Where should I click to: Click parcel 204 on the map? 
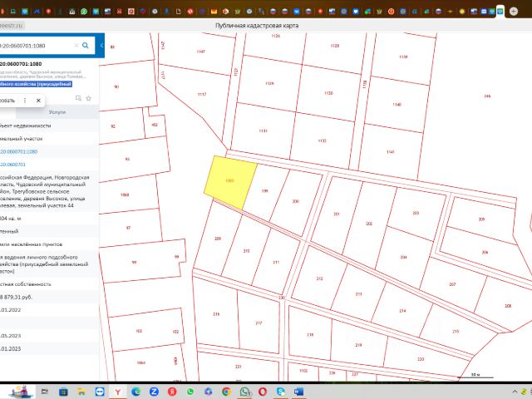tap(403, 257)
